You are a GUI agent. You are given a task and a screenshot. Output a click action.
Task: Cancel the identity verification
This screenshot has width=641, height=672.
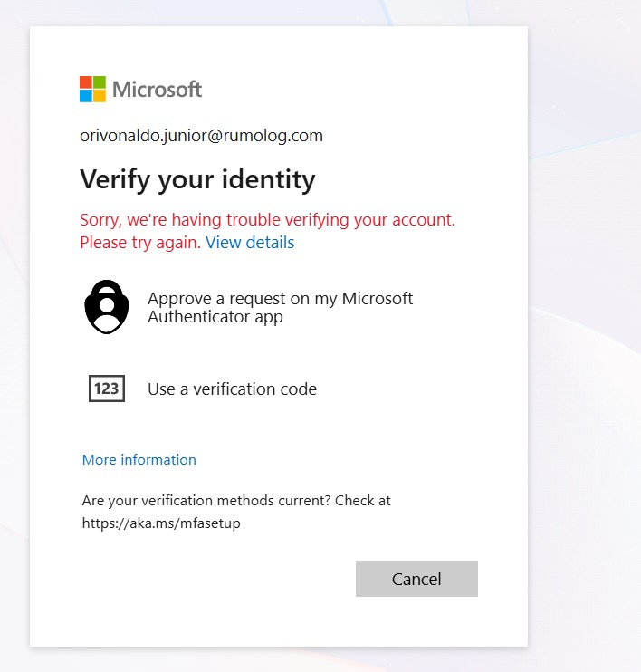pos(416,579)
